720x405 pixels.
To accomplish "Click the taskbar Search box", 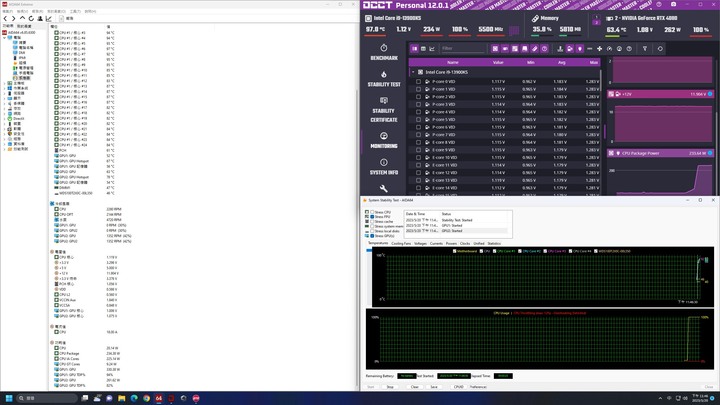I will (47, 398).
